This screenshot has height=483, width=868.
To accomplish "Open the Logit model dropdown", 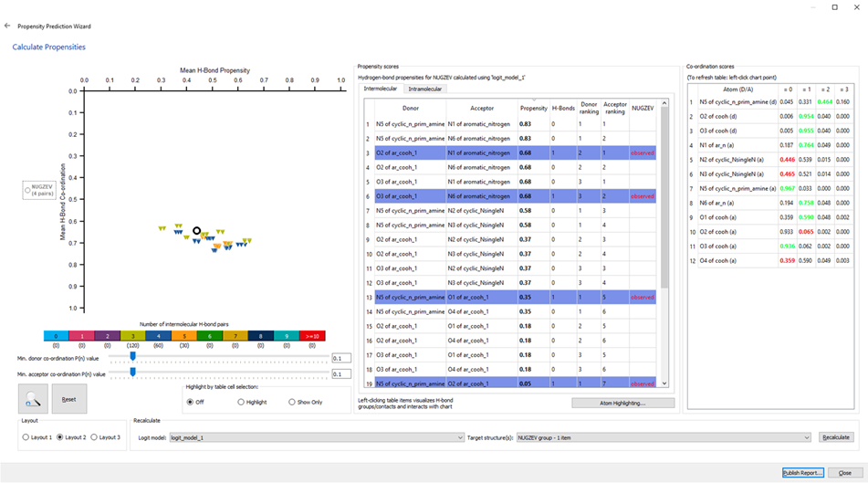I will click(317, 437).
